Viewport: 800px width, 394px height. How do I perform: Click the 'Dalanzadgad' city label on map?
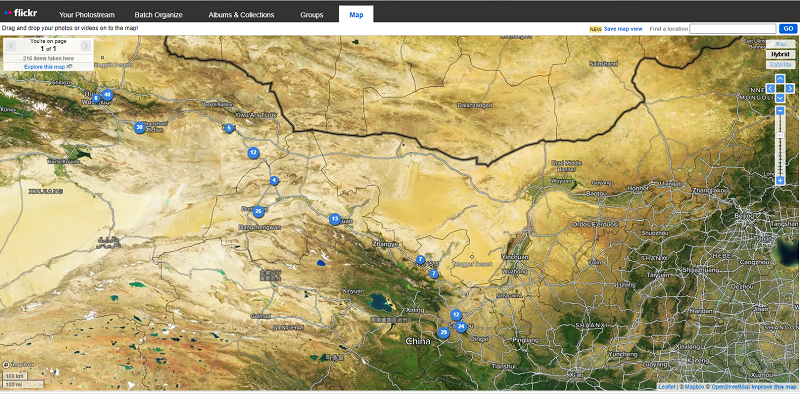[x=475, y=105]
